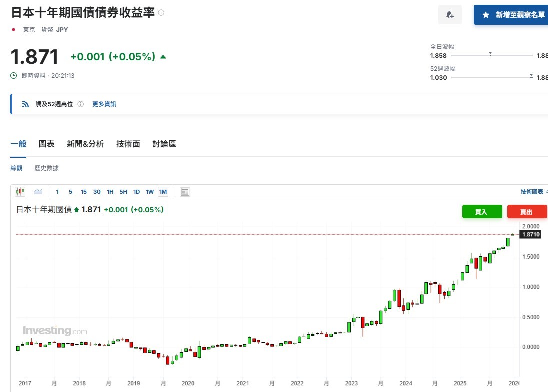Select the 1W weekly interval
548x392 pixels.
tap(149, 192)
